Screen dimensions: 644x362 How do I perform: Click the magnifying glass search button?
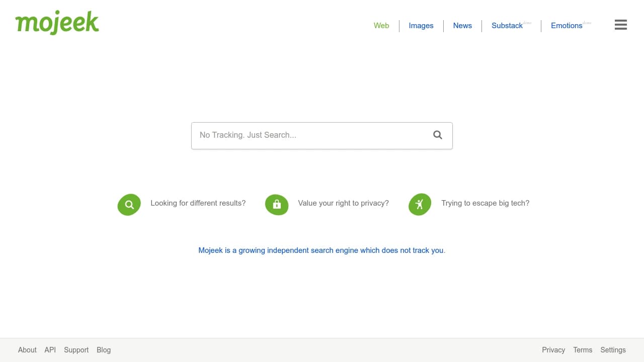[x=438, y=135]
